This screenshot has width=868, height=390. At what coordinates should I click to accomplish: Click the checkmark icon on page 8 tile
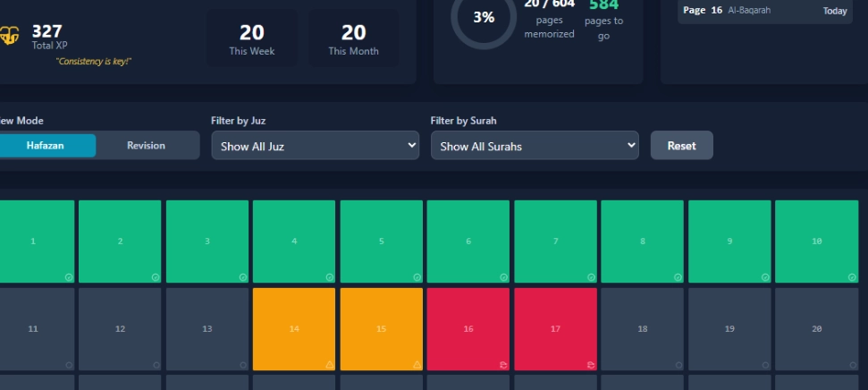pos(678,277)
